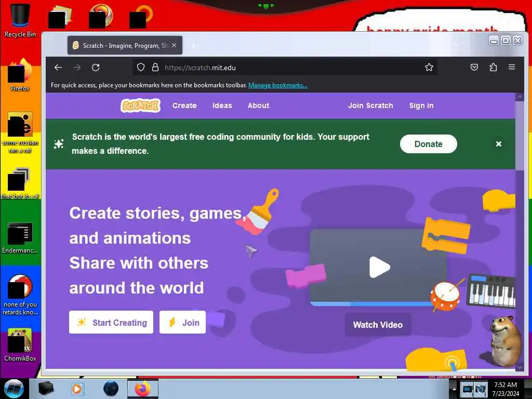Open the Create menu item

(x=184, y=105)
